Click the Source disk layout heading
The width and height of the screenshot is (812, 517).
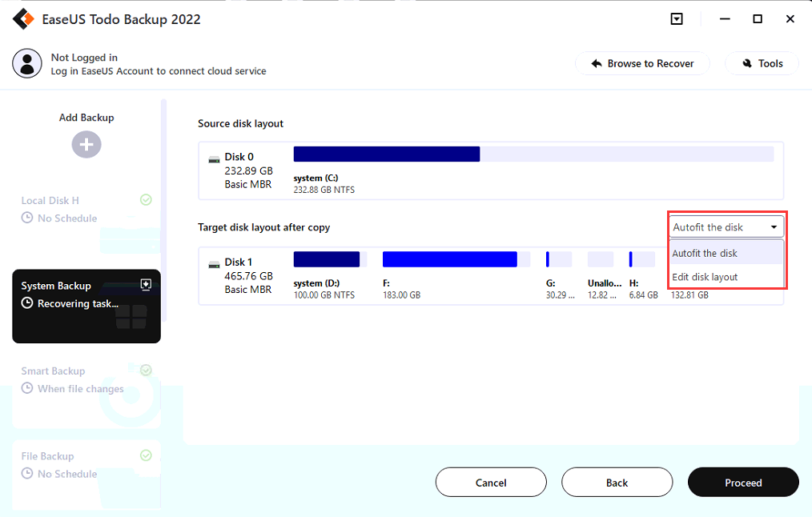240,124
